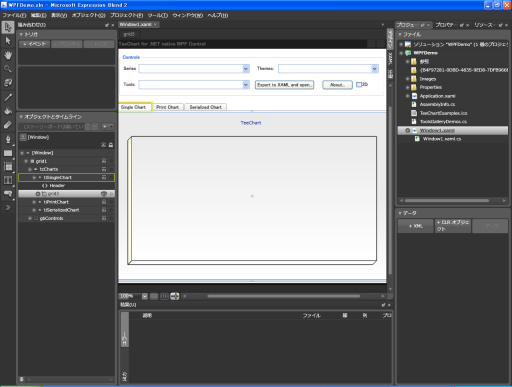Toggle visibility eye for tiSerializedChart row

tap(104, 210)
